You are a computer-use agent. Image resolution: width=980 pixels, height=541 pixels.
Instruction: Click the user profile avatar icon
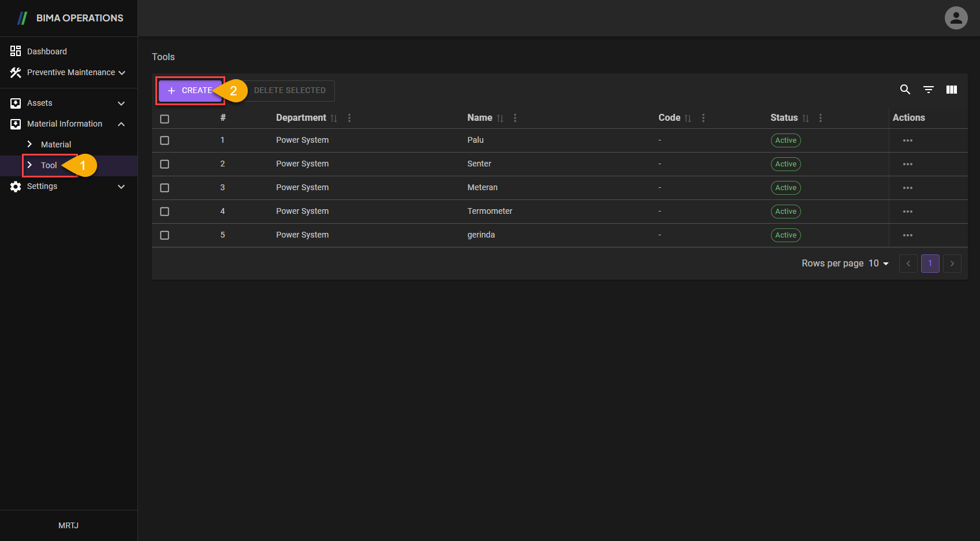pos(956,18)
